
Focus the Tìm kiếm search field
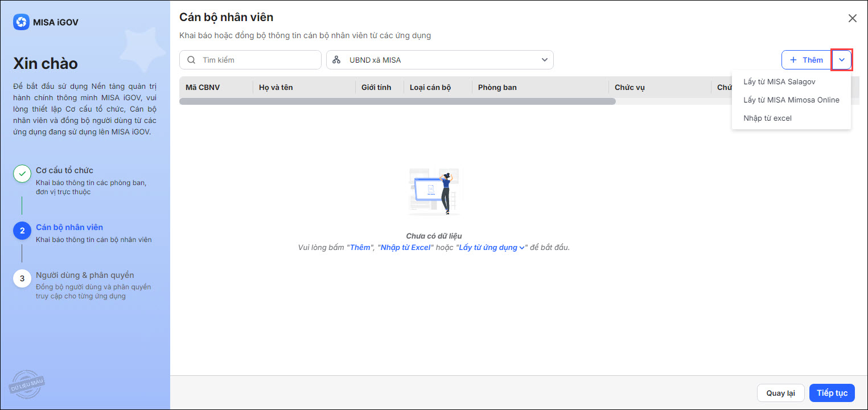(250, 60)
